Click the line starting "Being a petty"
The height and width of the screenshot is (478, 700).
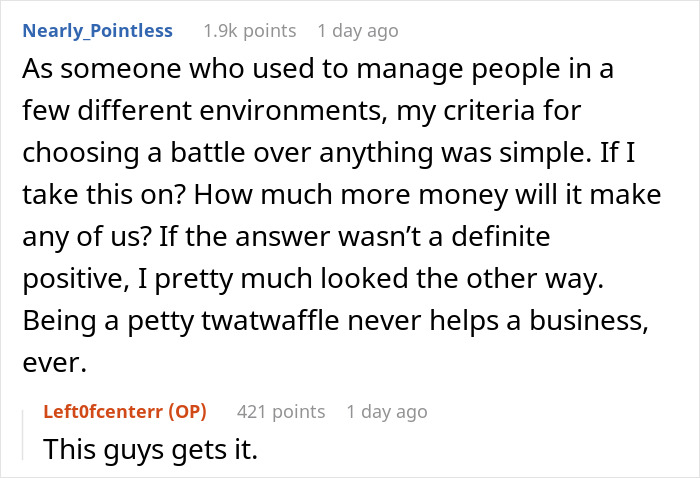tap(335, 320)
